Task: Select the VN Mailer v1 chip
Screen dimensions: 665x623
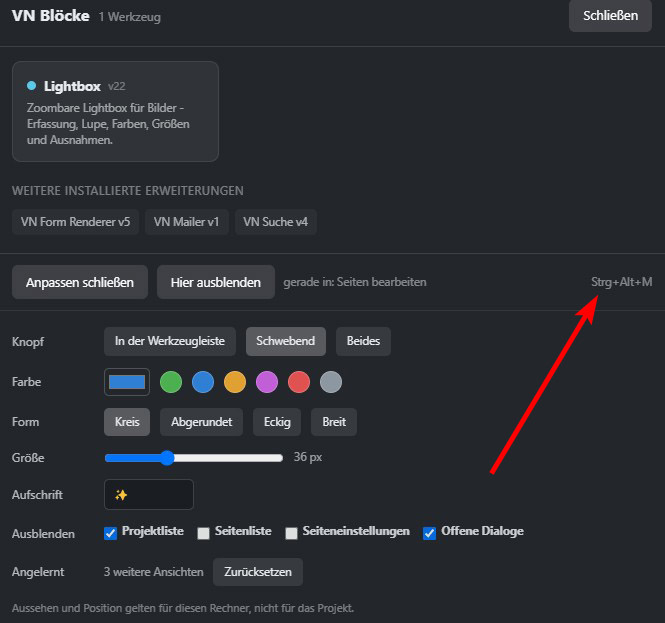Action: click(x=187, y=222)
